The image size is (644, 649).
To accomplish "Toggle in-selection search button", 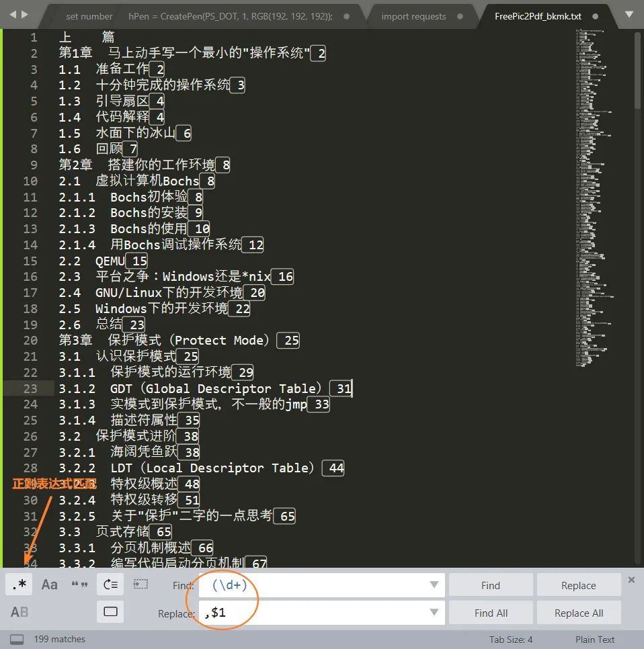I will point(140,585).
